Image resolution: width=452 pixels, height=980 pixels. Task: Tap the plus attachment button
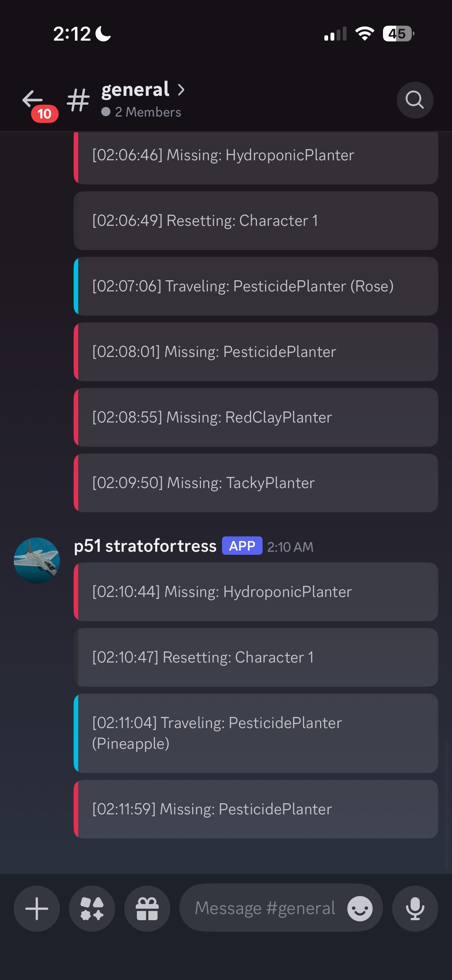37,908
